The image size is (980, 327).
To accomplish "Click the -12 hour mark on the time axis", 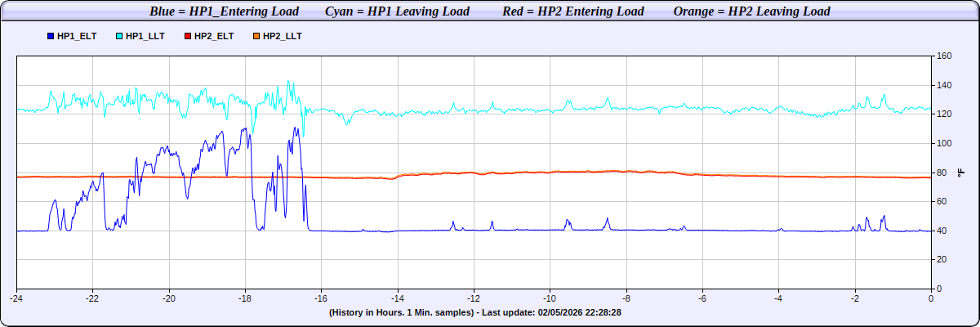I will pos(474,298).
